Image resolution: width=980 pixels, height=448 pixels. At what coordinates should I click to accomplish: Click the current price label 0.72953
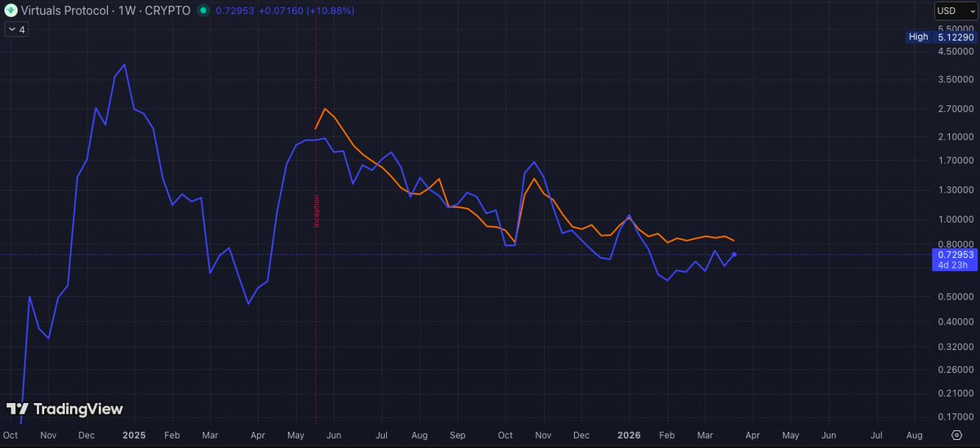[x=955, y=255]
